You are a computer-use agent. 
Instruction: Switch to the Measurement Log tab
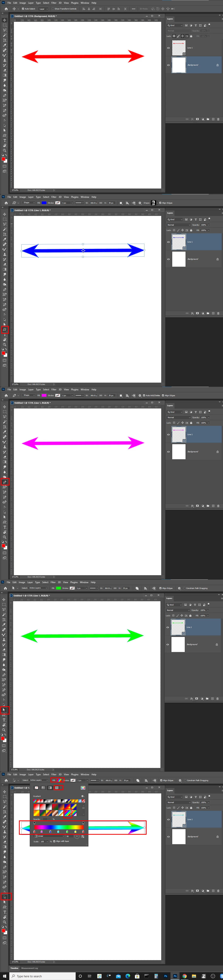(30, 968)
